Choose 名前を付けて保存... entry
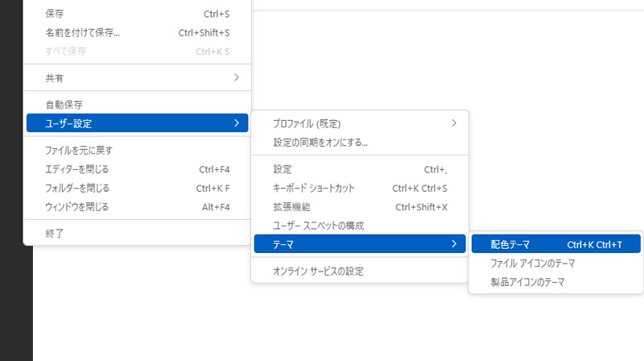 point(137,33)
